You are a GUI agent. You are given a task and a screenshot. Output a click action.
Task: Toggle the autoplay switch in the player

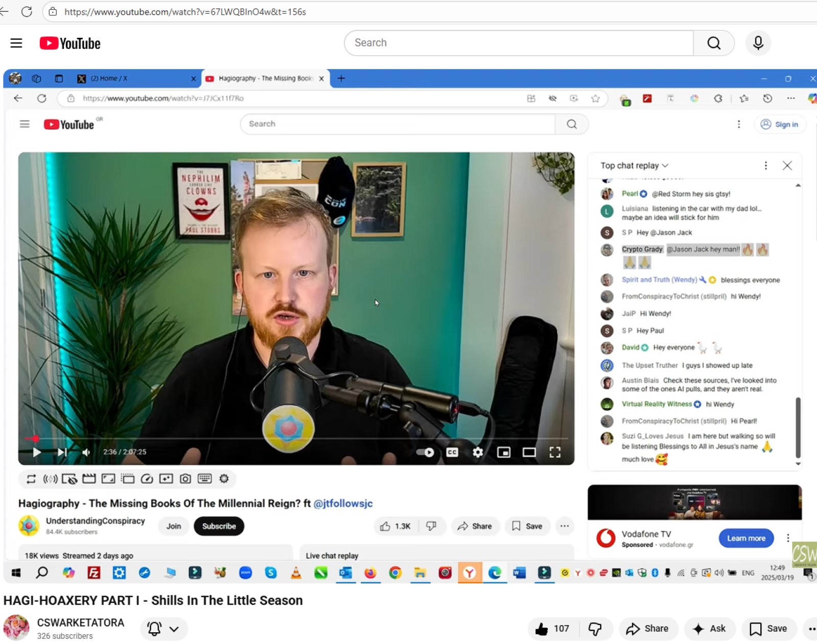point(425,452)
